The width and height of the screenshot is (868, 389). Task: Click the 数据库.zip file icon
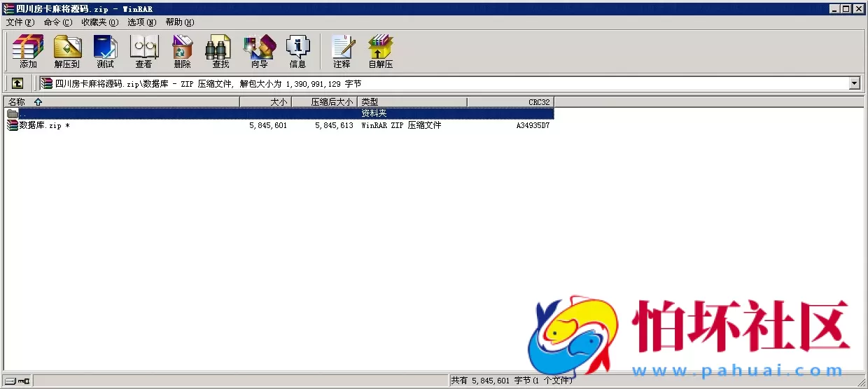[13, 125]
